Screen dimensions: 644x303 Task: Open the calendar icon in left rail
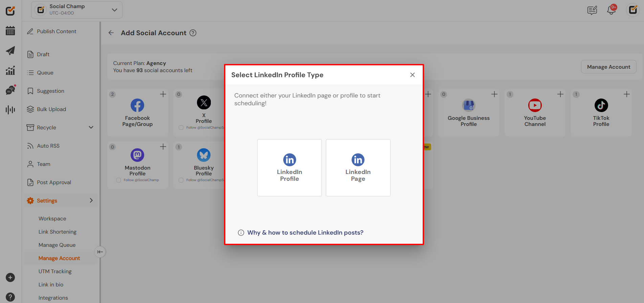pos(10,31)
